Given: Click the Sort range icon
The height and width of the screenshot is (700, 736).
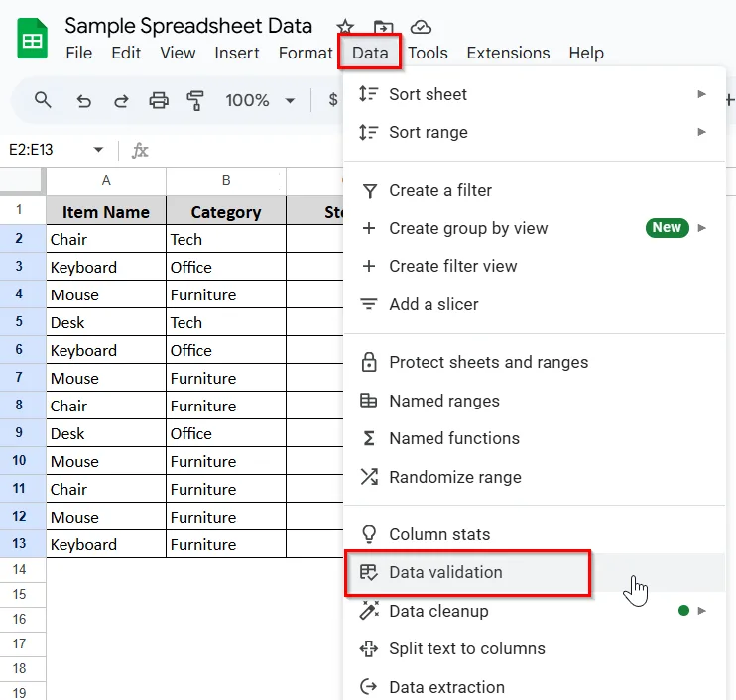Looking at the screenshot, I should 368,132.
